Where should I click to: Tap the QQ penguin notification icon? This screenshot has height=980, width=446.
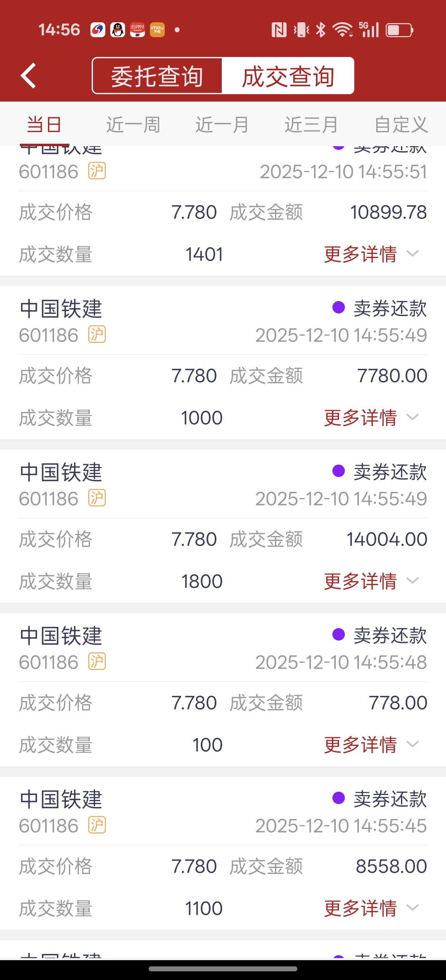(x=118, y=30)
